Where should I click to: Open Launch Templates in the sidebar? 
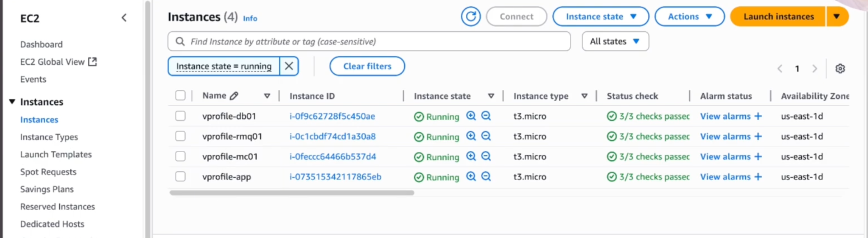coord(56,154)
